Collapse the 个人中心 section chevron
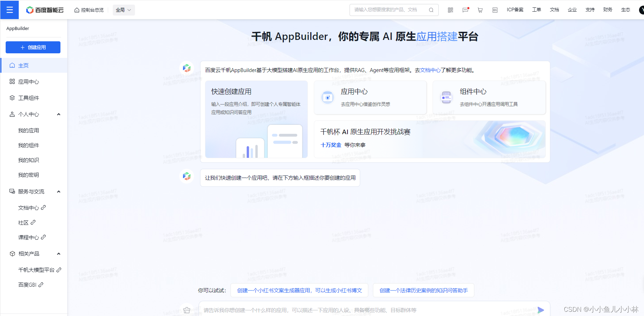Viewport: 644px width, 316px height. [59, 114]
